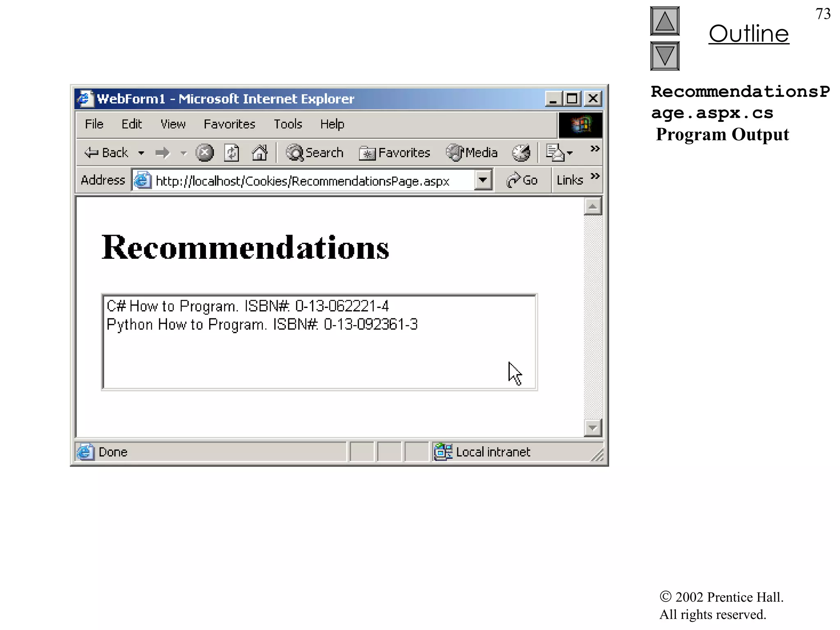Click the Links label
The image size is (840, 630).
(x=570, y=180)
